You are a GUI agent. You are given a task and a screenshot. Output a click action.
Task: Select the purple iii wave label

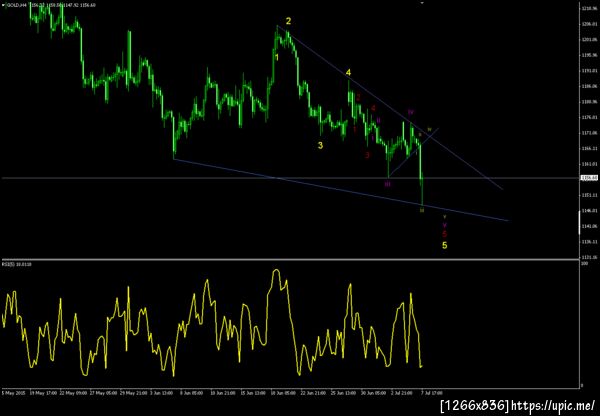click(x=388, y=184)
